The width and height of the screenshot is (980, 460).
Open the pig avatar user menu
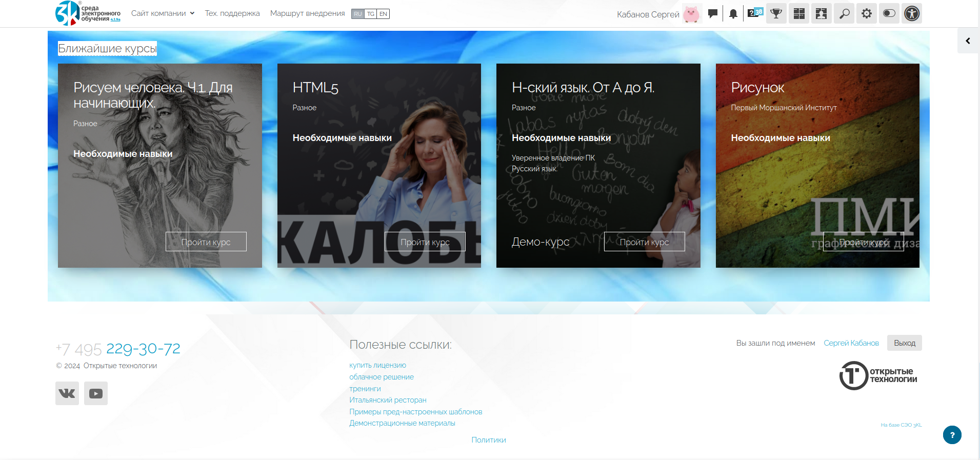[691, 14]
